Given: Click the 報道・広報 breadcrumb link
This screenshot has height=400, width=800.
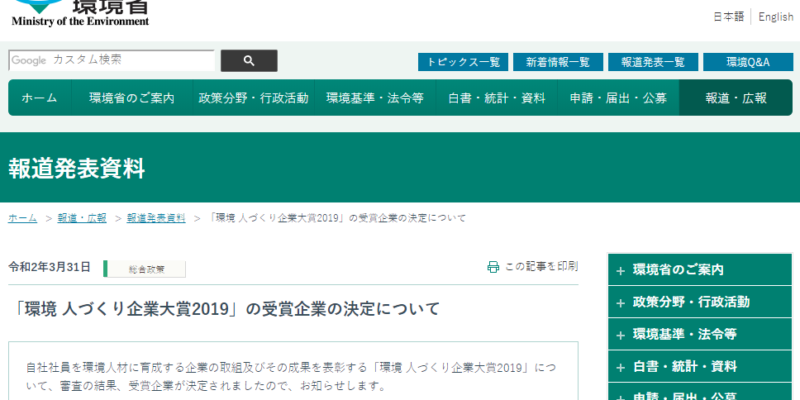Looking at the screenshot, I should [82, 218].
